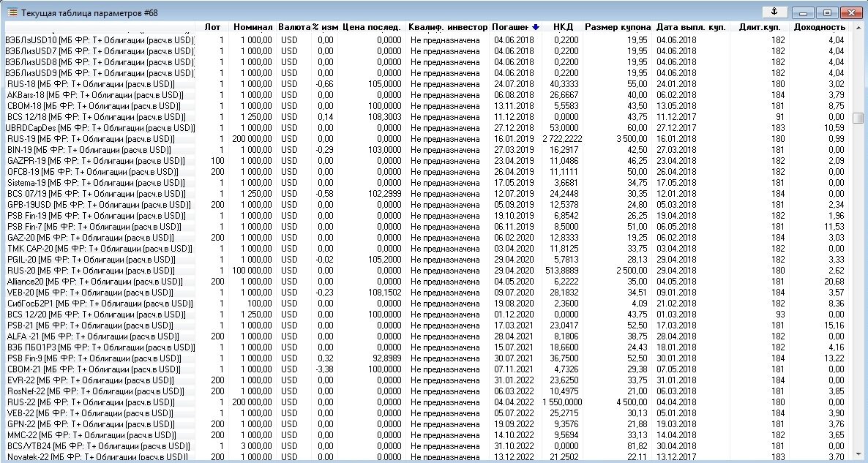Select the PGIL-20 bond row
868x463 pixels.
(426, 260)
